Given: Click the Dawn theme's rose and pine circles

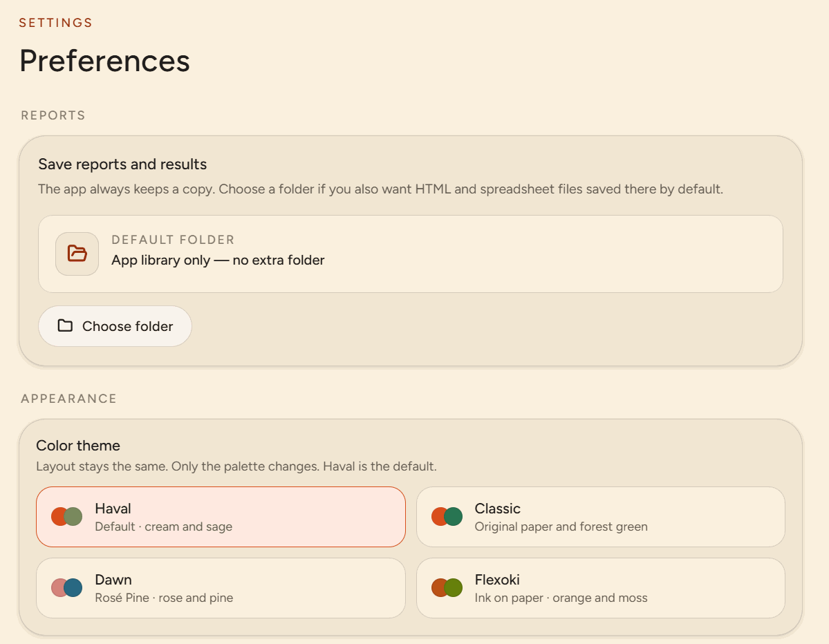Looking at the screenshot, I should click(66, 587).
